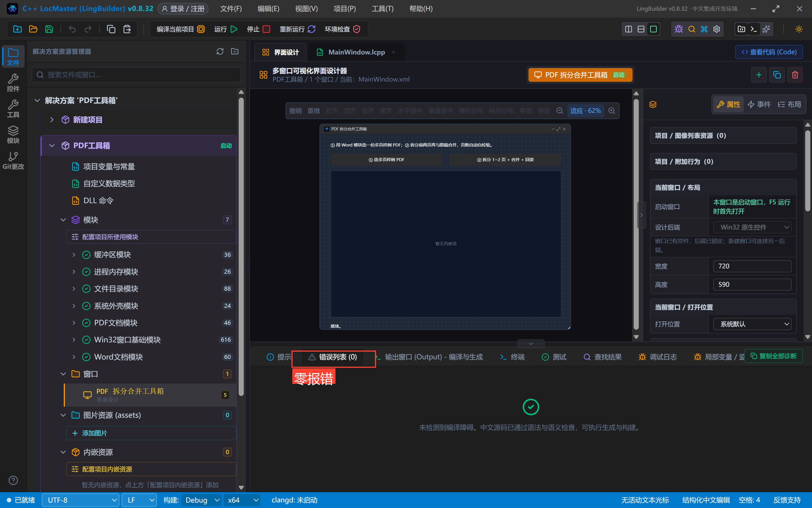Open the settings gear icon

tap(717, 29)
